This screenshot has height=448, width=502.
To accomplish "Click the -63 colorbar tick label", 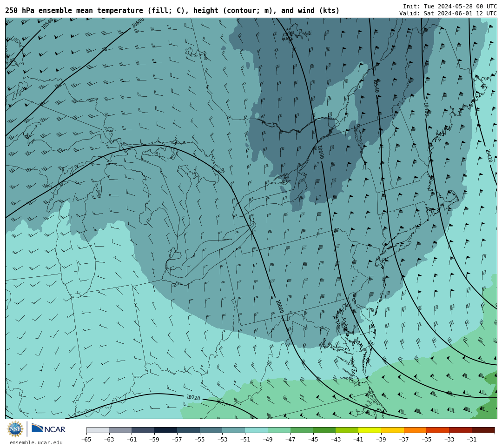I will [x=109, y=440].
